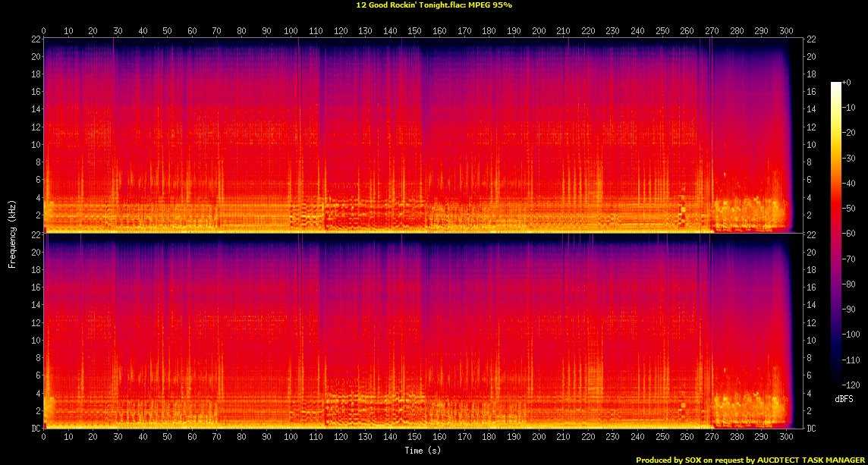868x465 pixels.
Task: Click the bottom-left 'DC' frequency label
Action: coord(34,429)
